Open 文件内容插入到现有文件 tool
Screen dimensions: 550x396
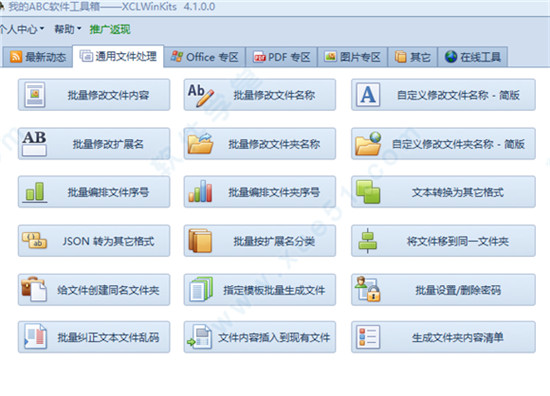[260, 337]
